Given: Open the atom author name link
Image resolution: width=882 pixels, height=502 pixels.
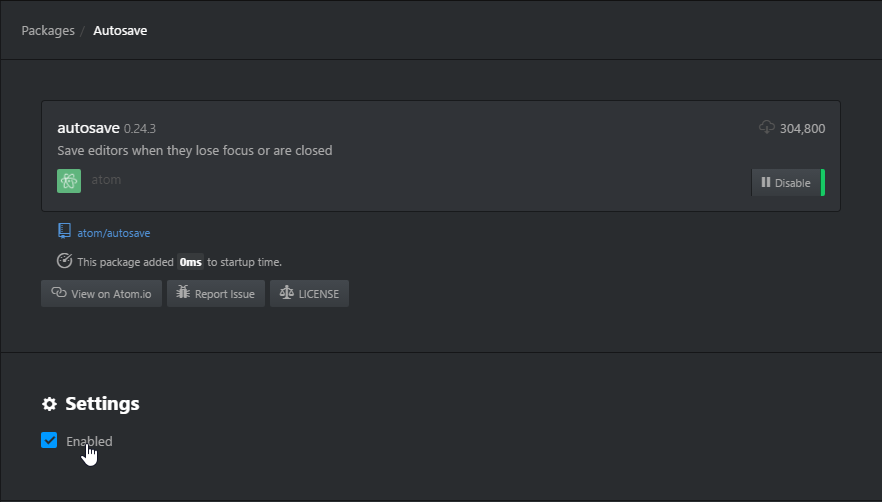Looking at the screenshot, I should point(106,180).
